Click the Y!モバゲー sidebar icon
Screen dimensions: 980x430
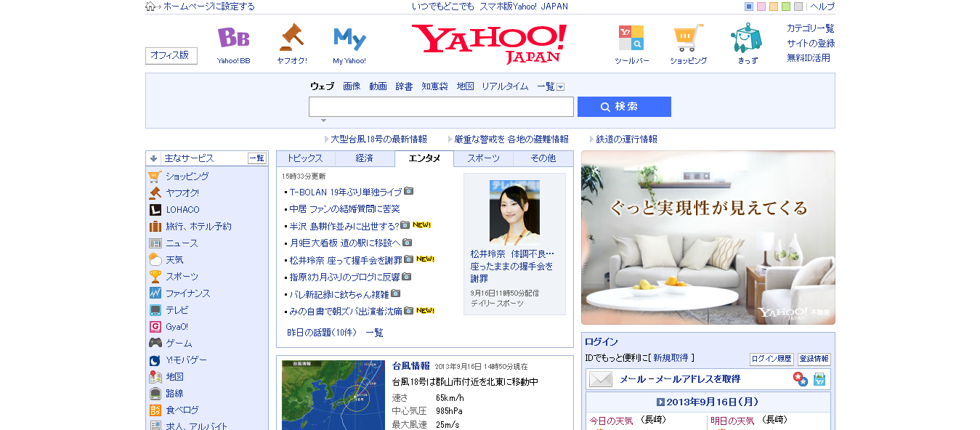click(x=155, y=360)
